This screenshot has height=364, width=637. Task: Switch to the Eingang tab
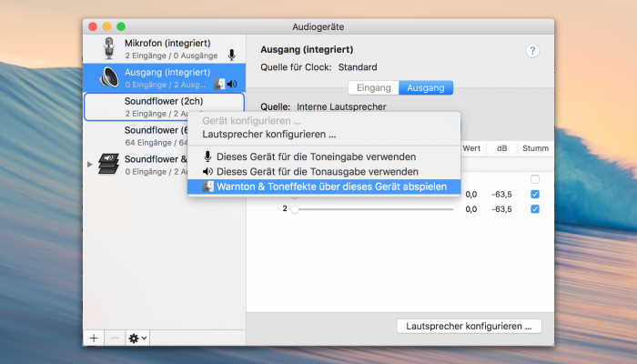click(x=374, y=87)
